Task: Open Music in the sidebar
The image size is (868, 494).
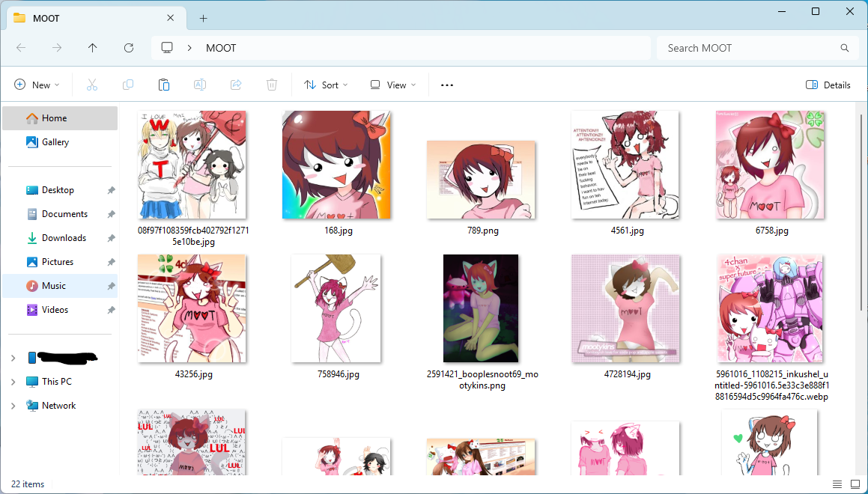Action: pos(60,286)
